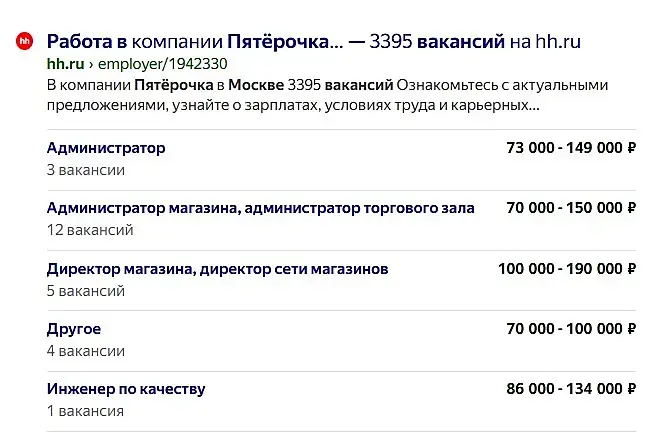Screen dimensions: 661x443
Task: Click the '4 вакансии' count text
Action: [86, 351]
